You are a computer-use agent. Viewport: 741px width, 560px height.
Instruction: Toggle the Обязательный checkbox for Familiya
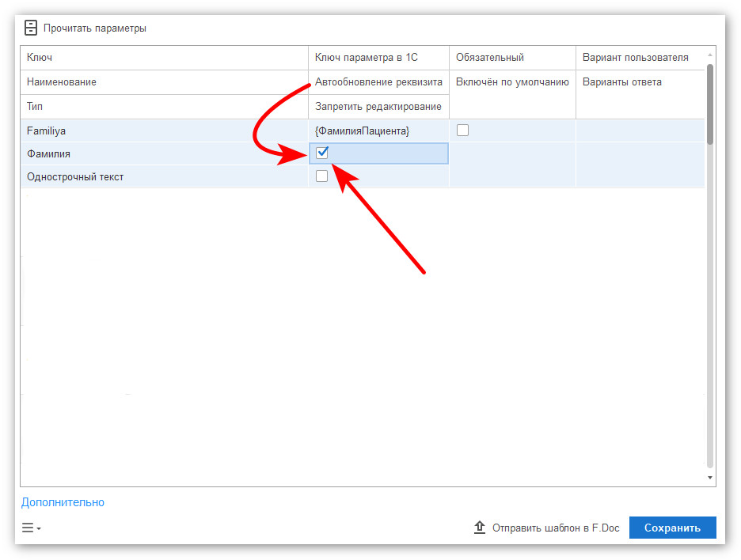(462, 130)
